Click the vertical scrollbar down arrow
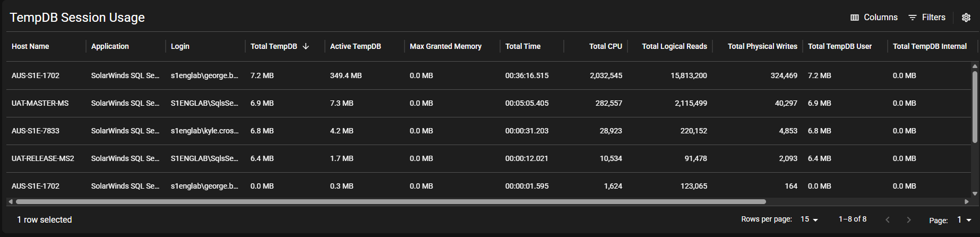Image resolution: width=980 pixels, height=237 pixels. [x=975, y=194]
